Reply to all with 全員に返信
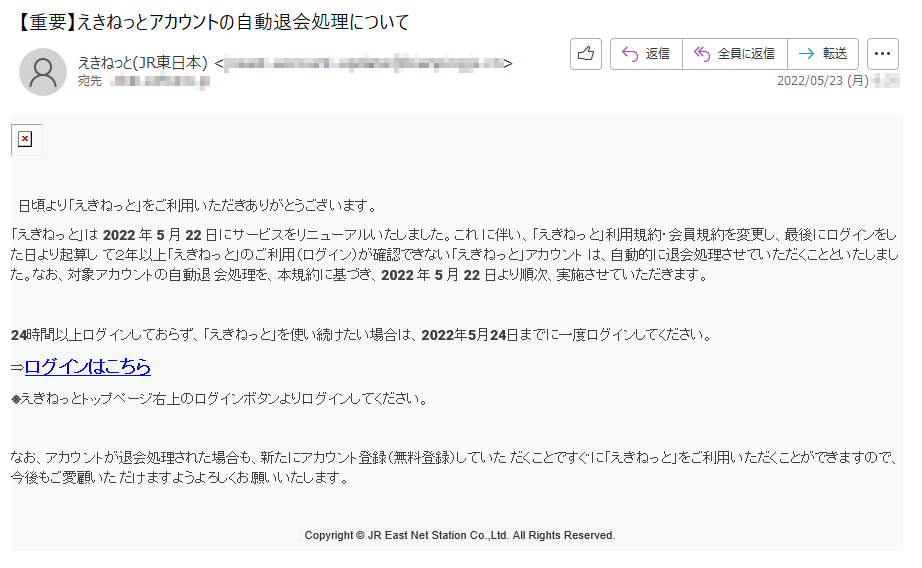The width and height of the screenshot is (922, 568). pos(734,54)
